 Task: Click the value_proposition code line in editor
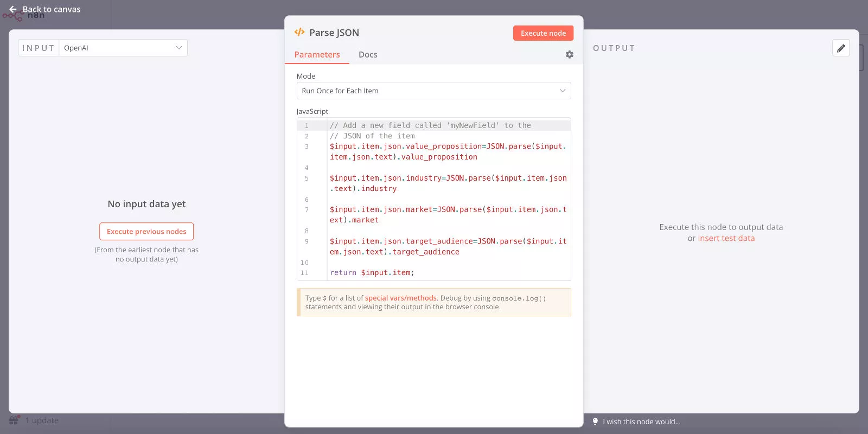click(x=448, y=146)
